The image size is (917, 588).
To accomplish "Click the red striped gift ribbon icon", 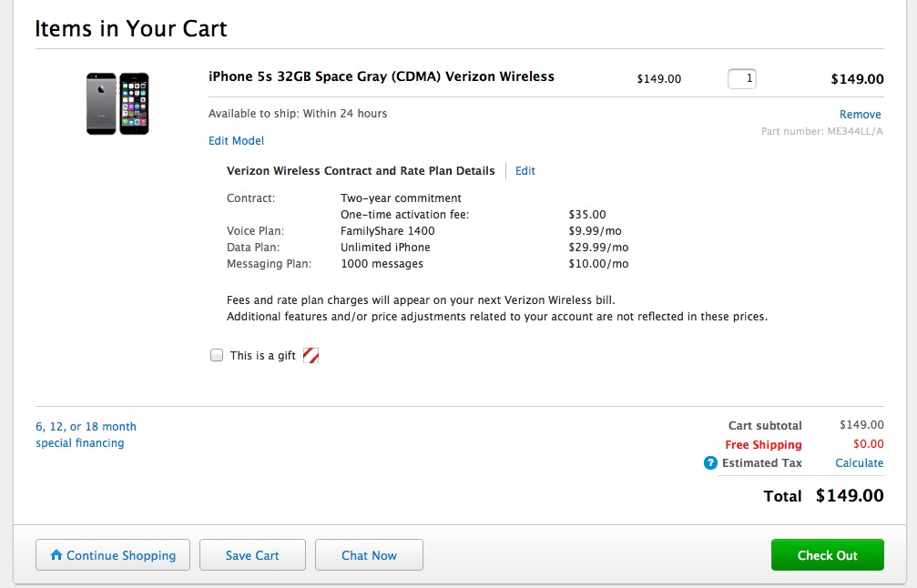I will click(x=311, y=356).
